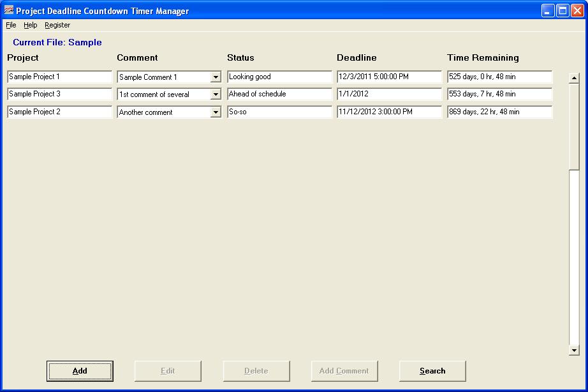Click the 869 days time remaining field
The width and height of the screenshot is (588, 392).
499,112
